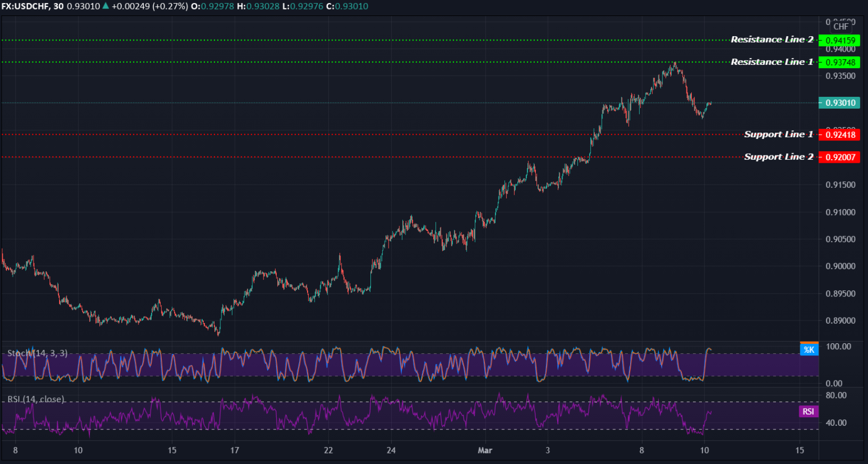
Task: Click the 0.93500 price axis label
Action: point(840,76)
